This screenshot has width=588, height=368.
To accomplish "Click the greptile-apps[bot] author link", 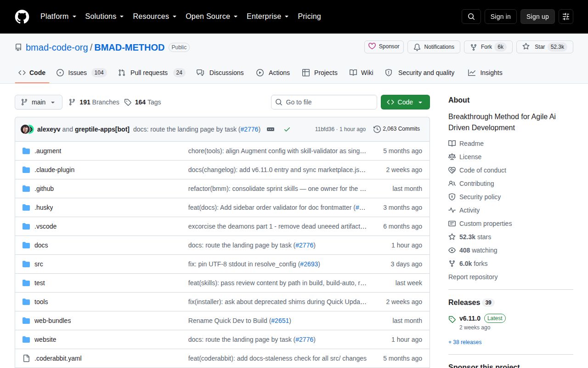I will 102,129.
